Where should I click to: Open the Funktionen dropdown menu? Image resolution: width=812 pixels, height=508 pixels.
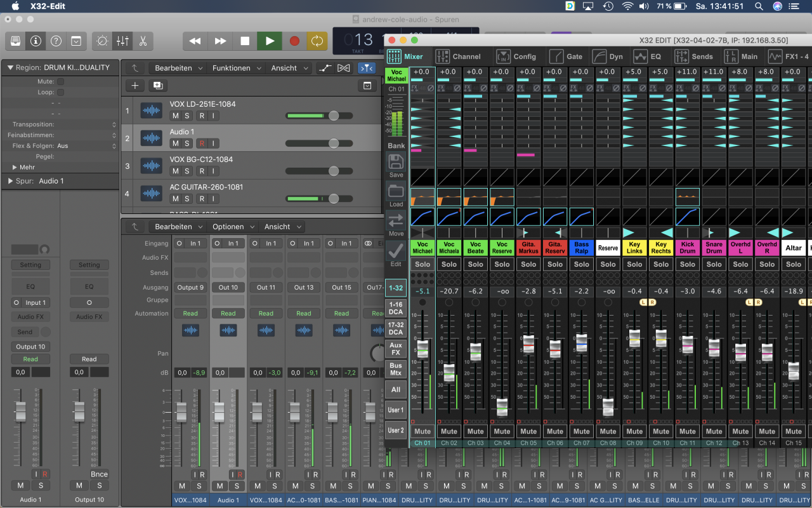(235, 68)
